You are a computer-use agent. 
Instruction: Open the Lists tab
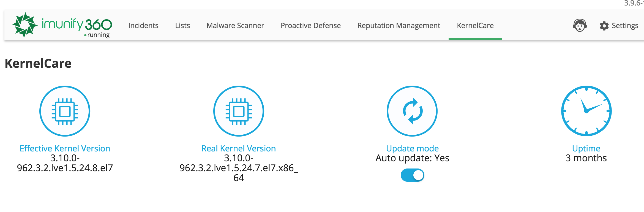pyautogui.click(x=182, y=26)
